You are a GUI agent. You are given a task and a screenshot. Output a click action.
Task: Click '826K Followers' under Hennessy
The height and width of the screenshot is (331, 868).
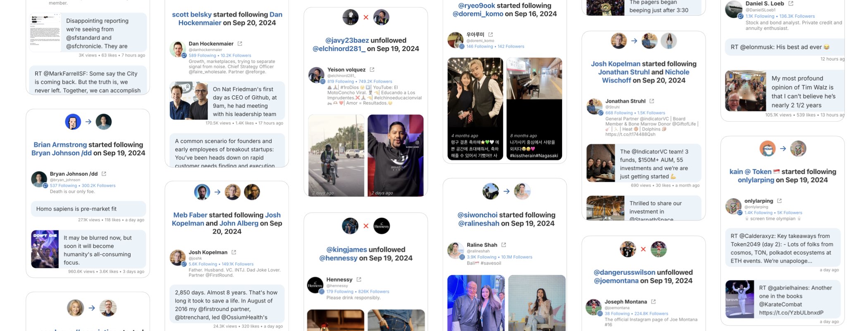click(374, 292)
